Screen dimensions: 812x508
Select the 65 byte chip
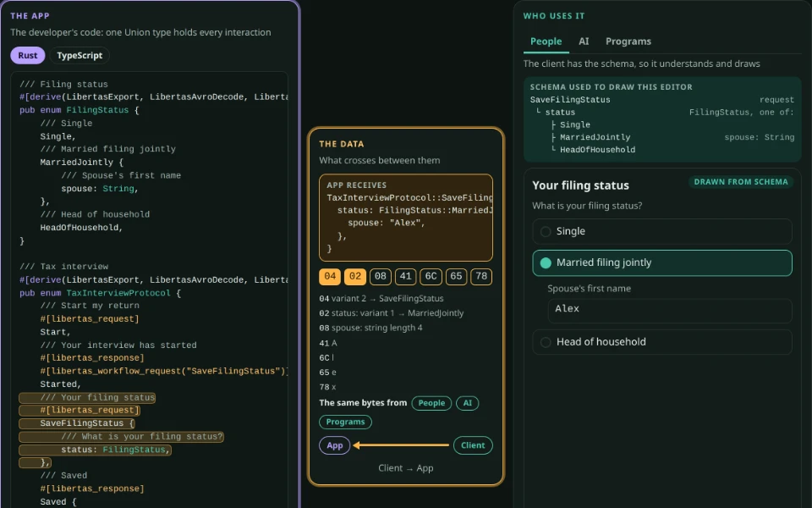(x=456, y=276)
